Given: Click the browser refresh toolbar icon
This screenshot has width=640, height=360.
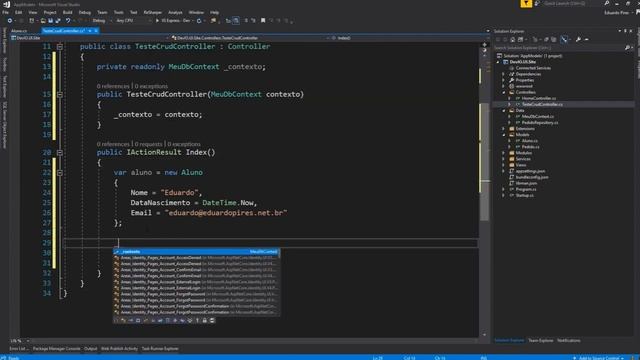Looking at the screenshot, I should click(199, 20).
